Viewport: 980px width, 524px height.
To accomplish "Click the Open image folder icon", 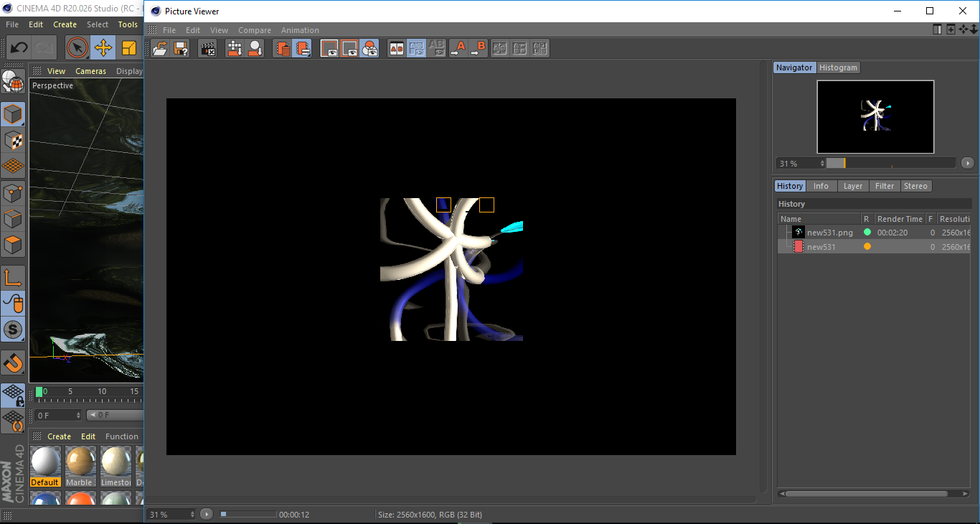I will click(x=161, y=48).
